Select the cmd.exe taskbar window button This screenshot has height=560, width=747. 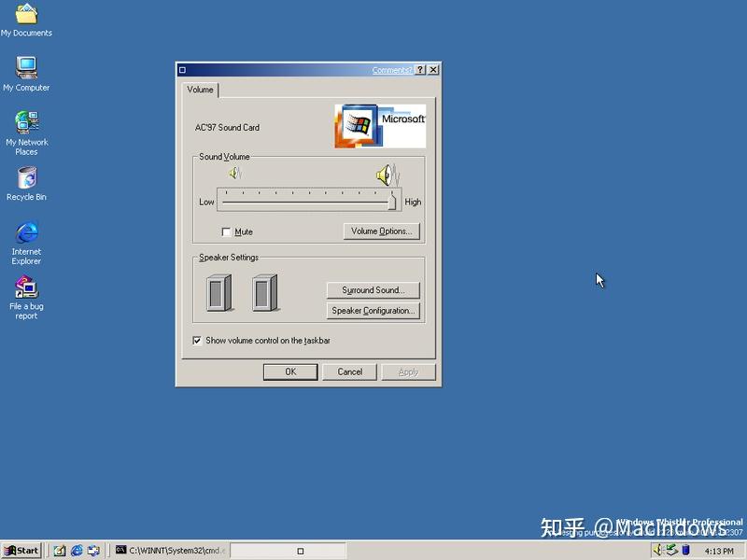click(x=168, y=551)
